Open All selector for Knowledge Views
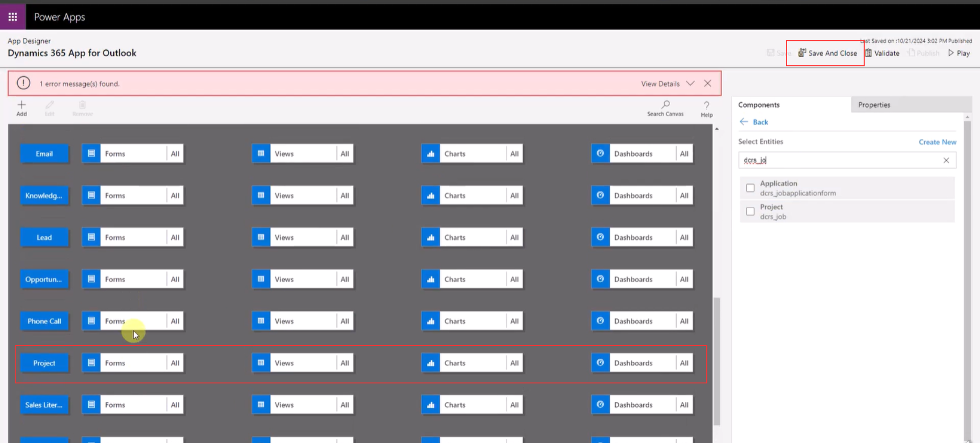 pos(345,195)
